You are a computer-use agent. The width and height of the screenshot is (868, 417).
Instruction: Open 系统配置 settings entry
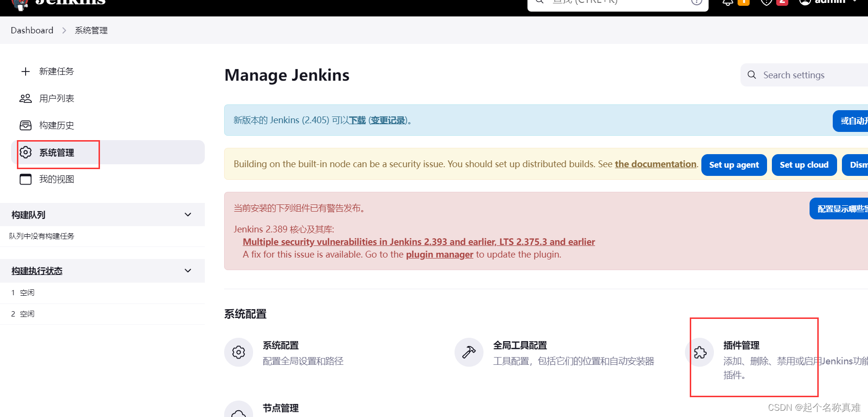pyautogui.click(x=281, y=345)
